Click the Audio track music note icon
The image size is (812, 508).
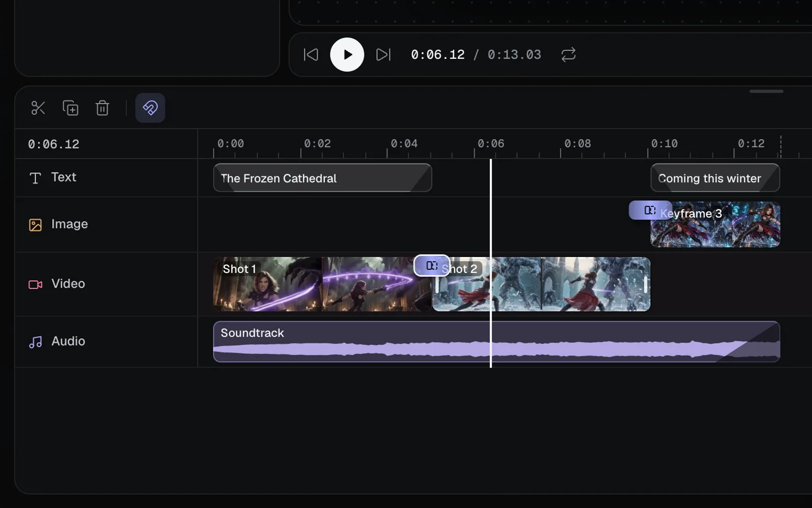(x=35, y=342)
